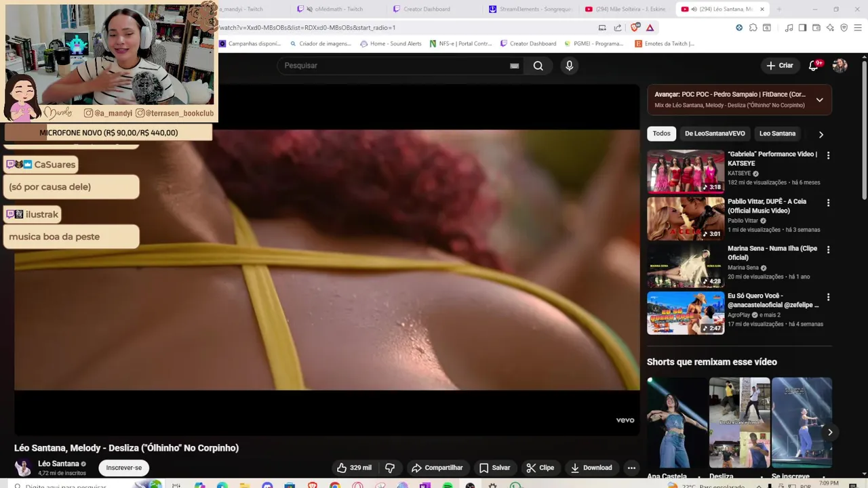The height and width of the screenshot is (488, 868).
Task: Open Campanhas disponí... bookmark
Action: click(250, 43)
